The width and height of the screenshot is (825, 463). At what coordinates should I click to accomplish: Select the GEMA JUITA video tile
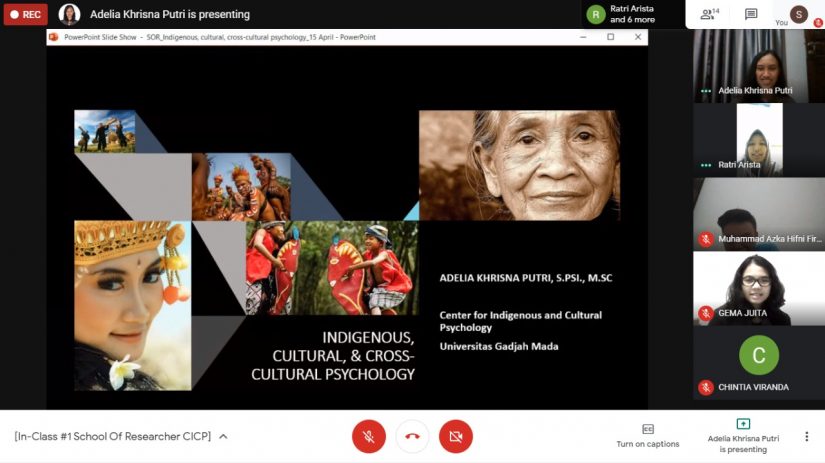click(758, 287)
